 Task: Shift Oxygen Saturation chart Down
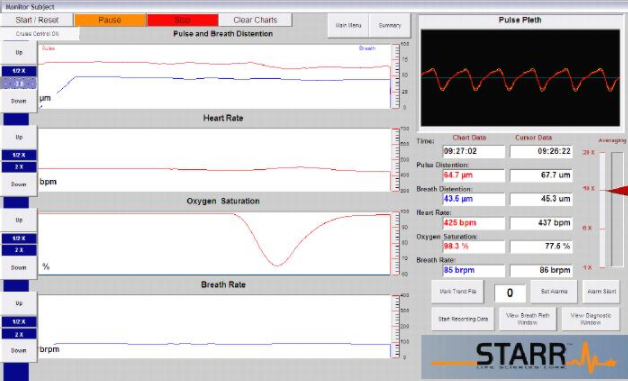point(19,268)
